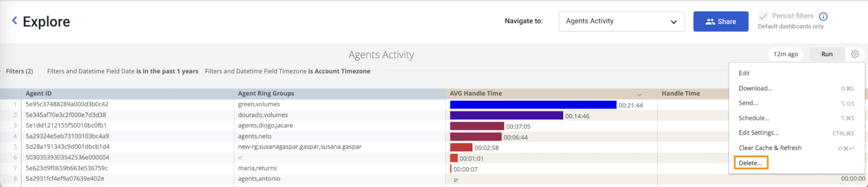Select agent ID 5e345af70e3c2f000e7d3d38
The width and height of the screenshot is (868, 187).
pyautogui.click(x=66, y=115)
